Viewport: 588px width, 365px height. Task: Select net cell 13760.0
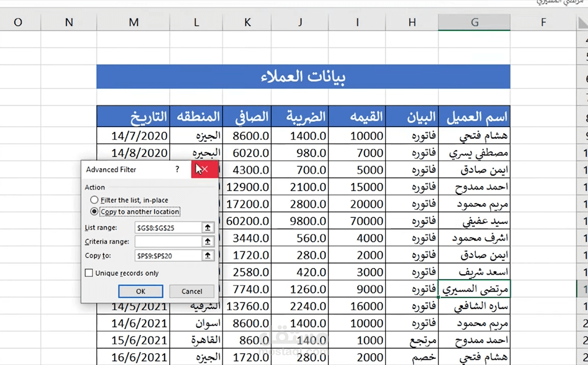point(247,306)
